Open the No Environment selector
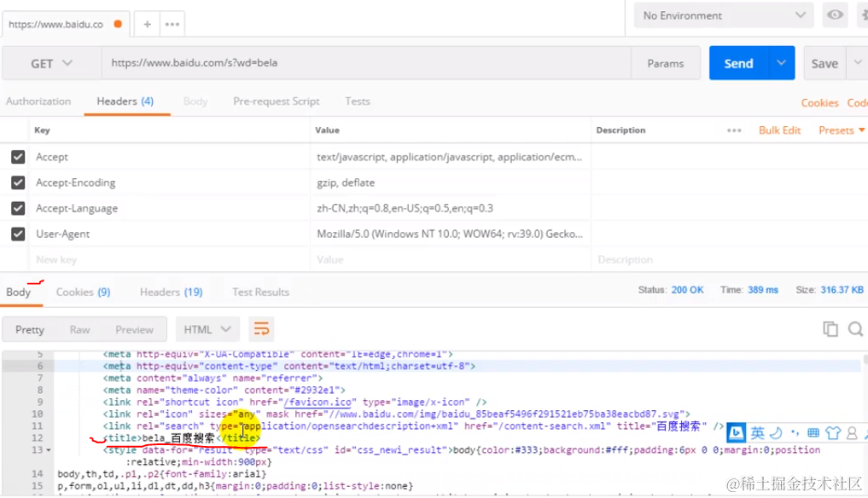868x498 pixels. (724, 15)
